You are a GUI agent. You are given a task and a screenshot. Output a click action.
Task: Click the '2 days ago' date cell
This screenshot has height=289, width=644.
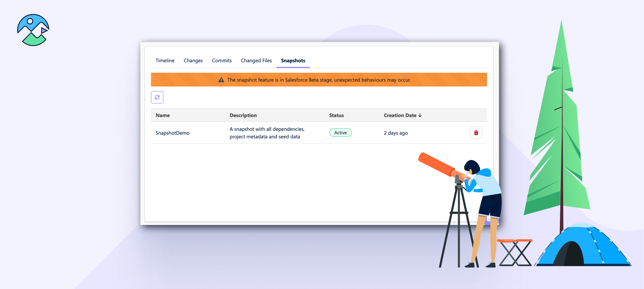coord(396,133)
